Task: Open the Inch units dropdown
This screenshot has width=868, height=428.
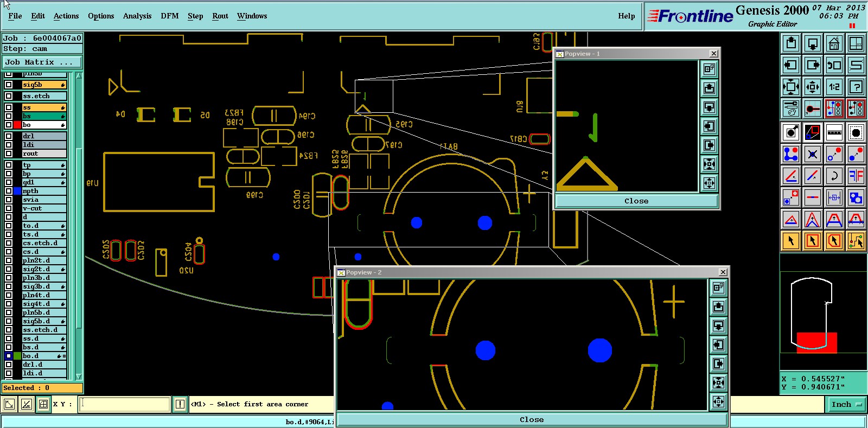Action: (846, 404)
